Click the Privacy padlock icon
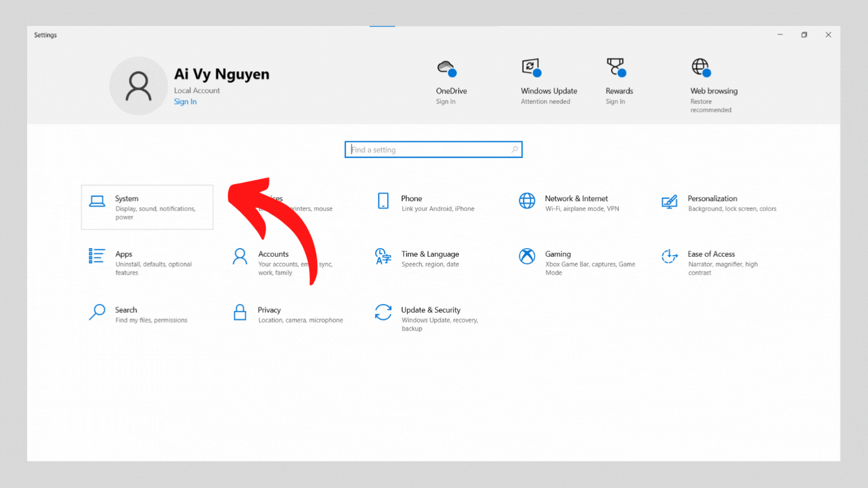The width and height of the screenshot is (868, 488). click(240, 312)
